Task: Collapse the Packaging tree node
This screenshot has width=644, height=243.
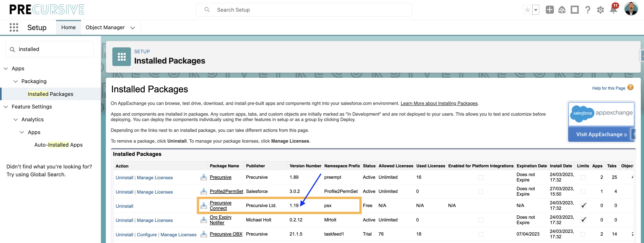Action: (x=15, y=81)
